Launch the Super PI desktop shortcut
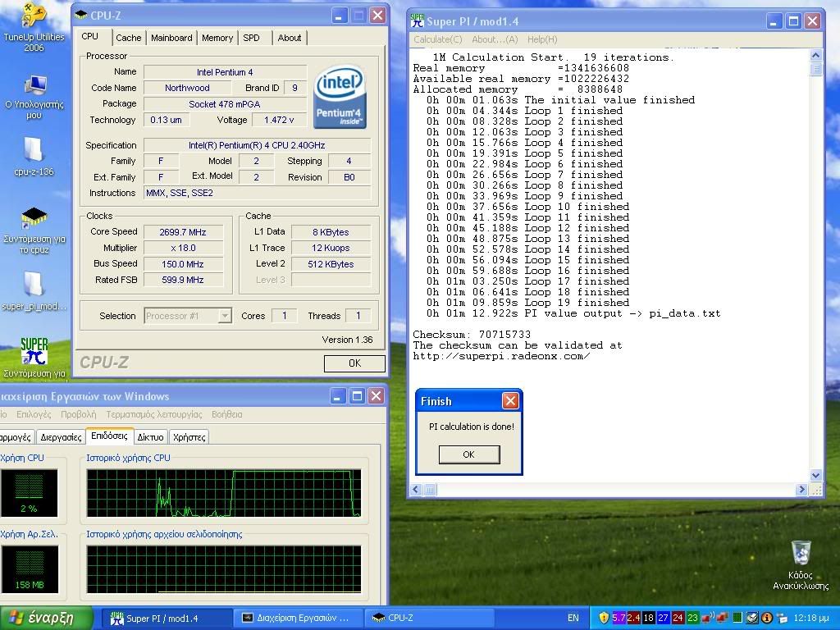This screenshot has height=630, width=840. 34,351
